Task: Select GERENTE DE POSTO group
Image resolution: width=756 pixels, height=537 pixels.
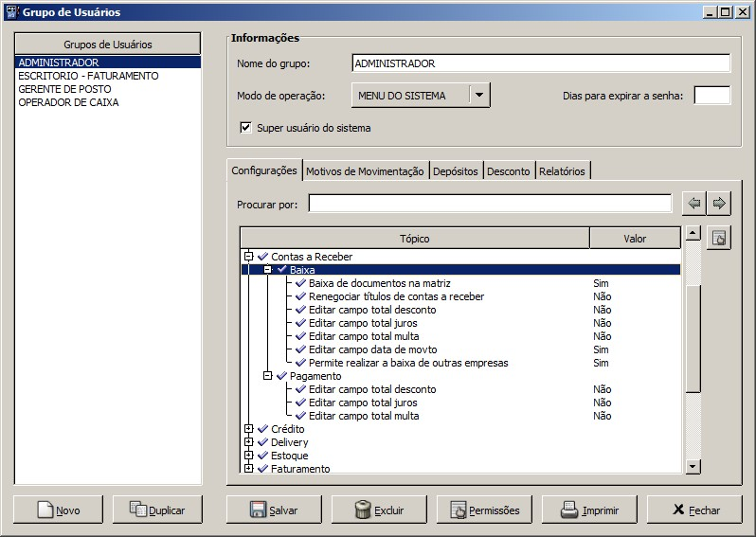Action: 108,89
